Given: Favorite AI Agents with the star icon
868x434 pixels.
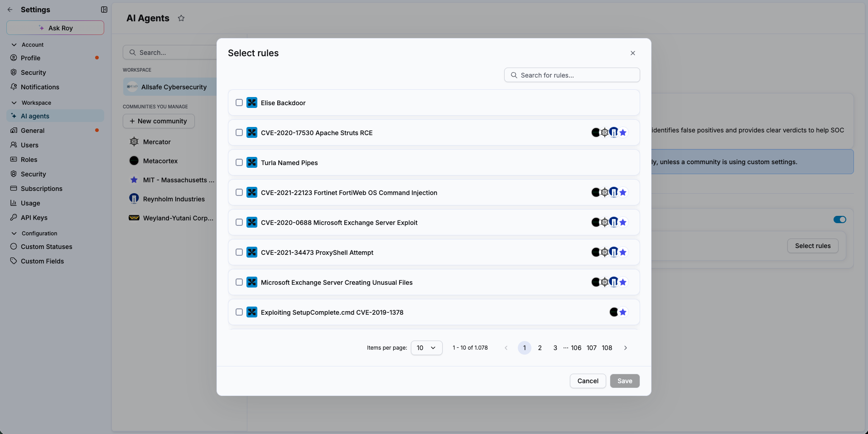Looking at the screenshot, I should click(x=181, y=18).
